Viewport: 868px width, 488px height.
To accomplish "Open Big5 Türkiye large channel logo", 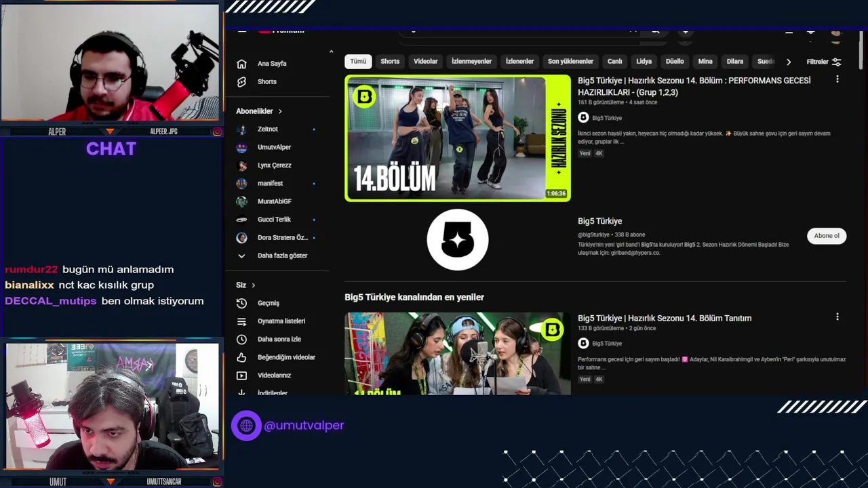I will coord(458,240).
